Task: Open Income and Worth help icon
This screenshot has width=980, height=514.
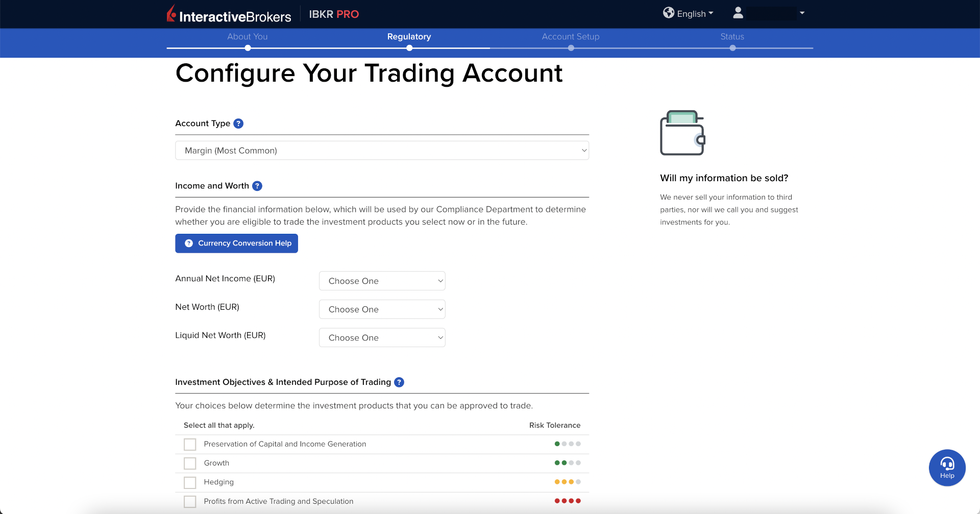Action: coord(257,186)
